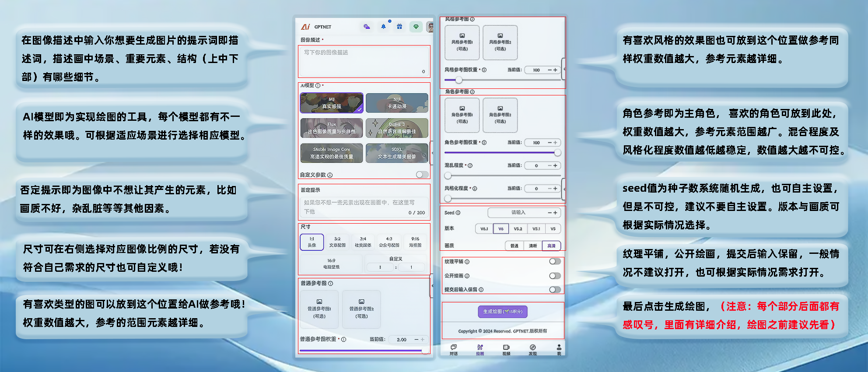Choose the SDXL 文本生成精美图像 model card
This screenshot has width=868, height=372.
[x=397, y=153]
